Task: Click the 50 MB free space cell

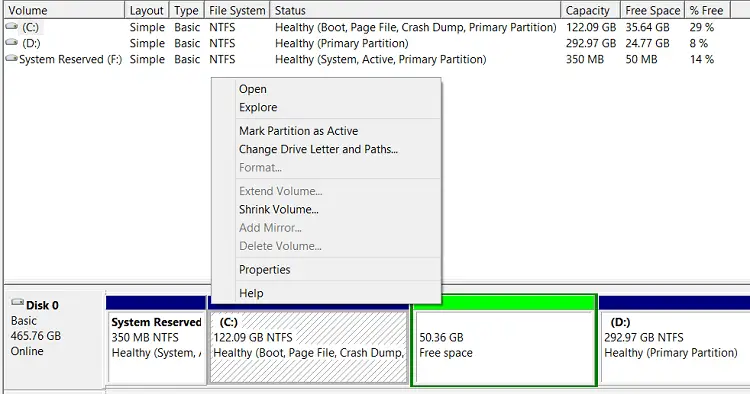Action: click(x=641, y=59)
